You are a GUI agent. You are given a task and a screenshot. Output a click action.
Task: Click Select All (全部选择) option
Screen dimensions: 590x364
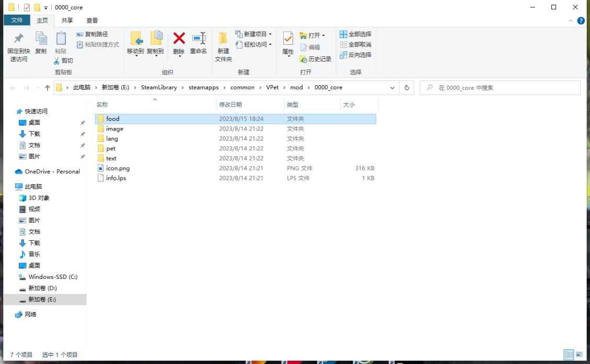click(x=355, y=34)
